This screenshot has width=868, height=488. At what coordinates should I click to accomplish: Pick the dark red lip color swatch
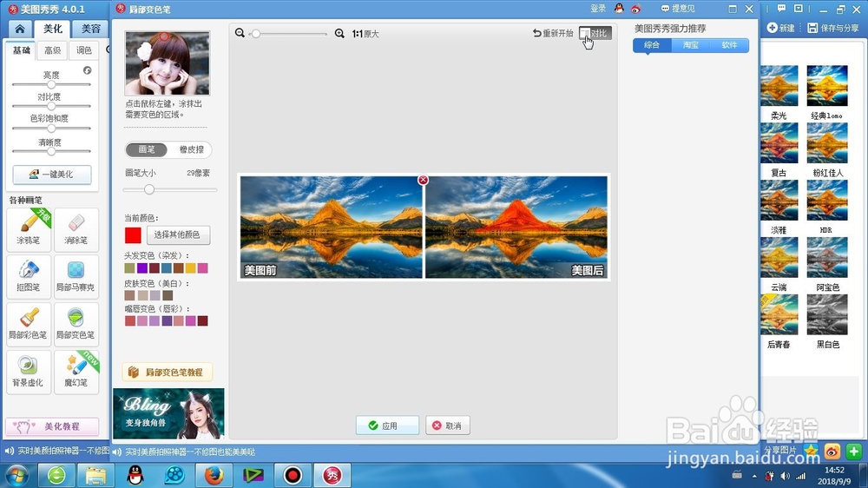pyautogui.click(x=202, y=321)
